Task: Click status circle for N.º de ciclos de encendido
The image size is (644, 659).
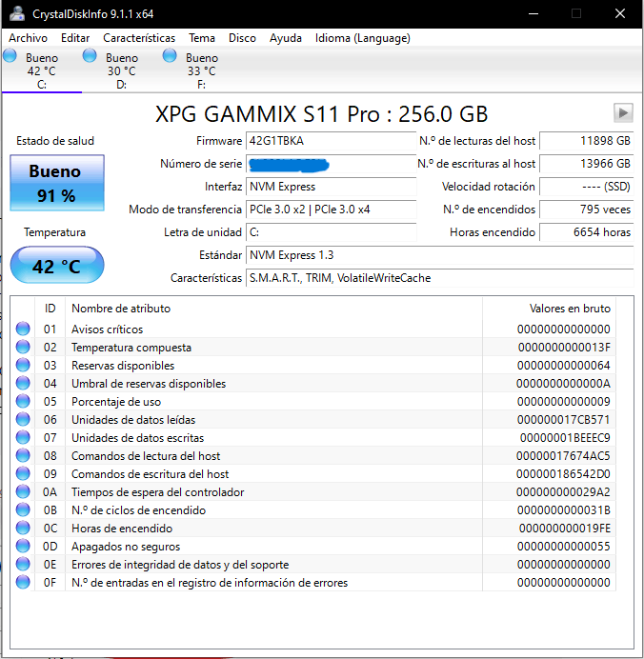Action: [x=23, y=509]
